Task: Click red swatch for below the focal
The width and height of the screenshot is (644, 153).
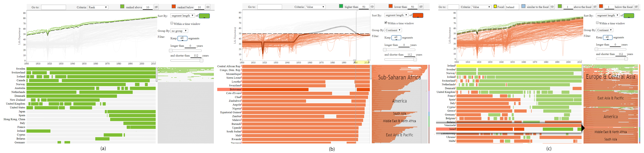Action: [601, 6]
